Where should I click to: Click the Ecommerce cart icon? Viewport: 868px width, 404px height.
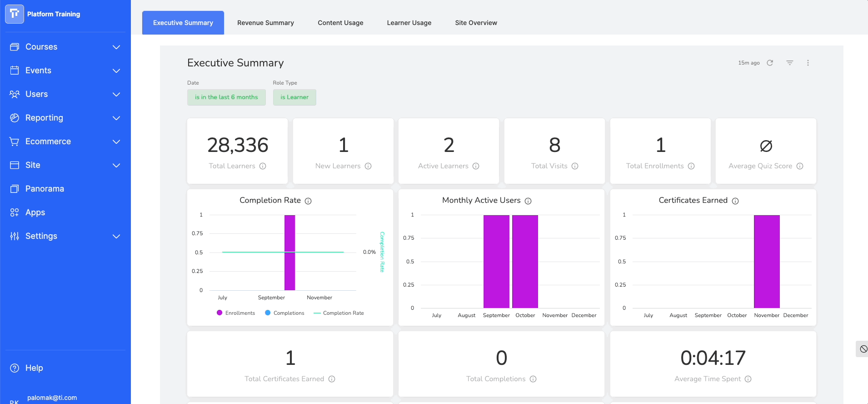15,141
